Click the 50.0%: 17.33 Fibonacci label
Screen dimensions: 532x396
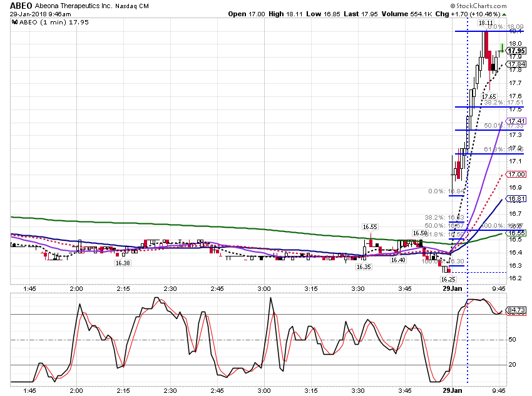504,126
